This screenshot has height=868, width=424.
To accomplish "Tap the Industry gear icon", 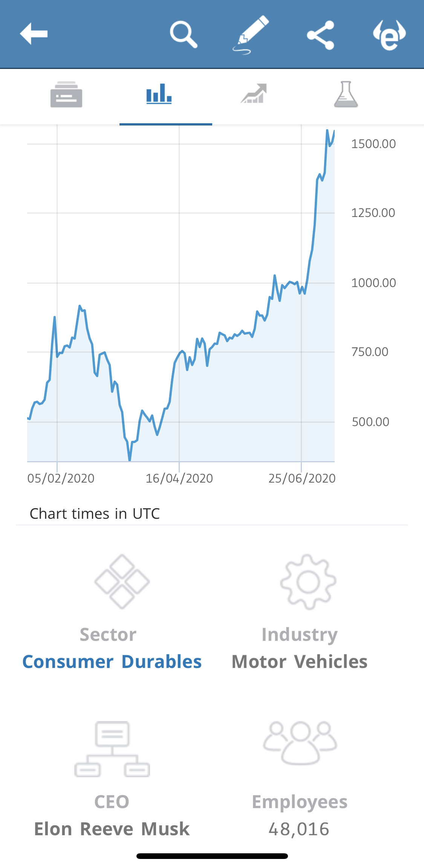I will [x=308, y=582].
